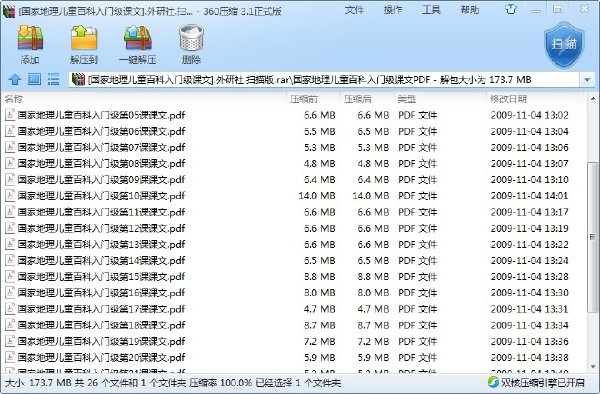
Task: Select file 国家地理儿童百科入门级第19课课文.pdf
Action: coord(101,341)
